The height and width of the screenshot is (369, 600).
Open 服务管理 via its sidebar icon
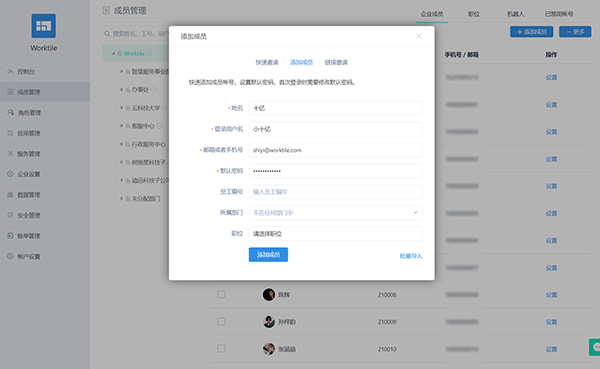(x=10, y=153)
